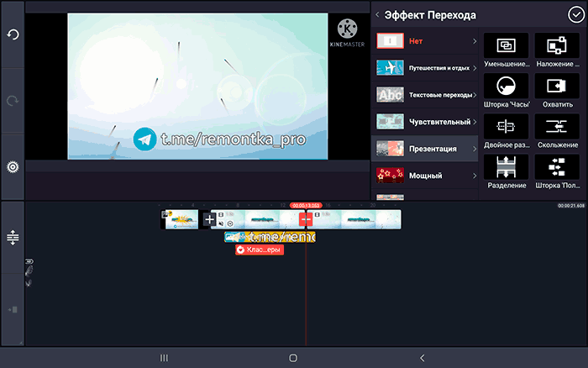This screenshot has width=588, height=368.
Task: Confirm transition with checkmark icon
Action: click(x=575, y=14)
